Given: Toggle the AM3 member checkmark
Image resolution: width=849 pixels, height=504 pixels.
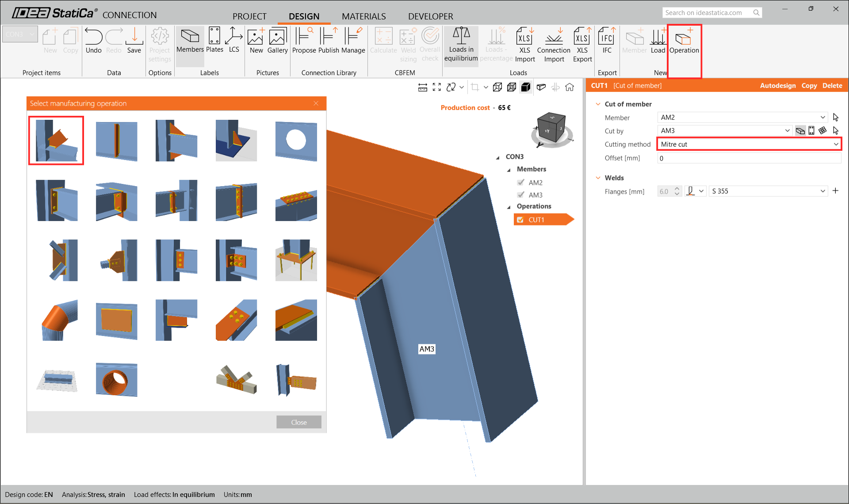Looking at the screenshot, I should 521,195.
